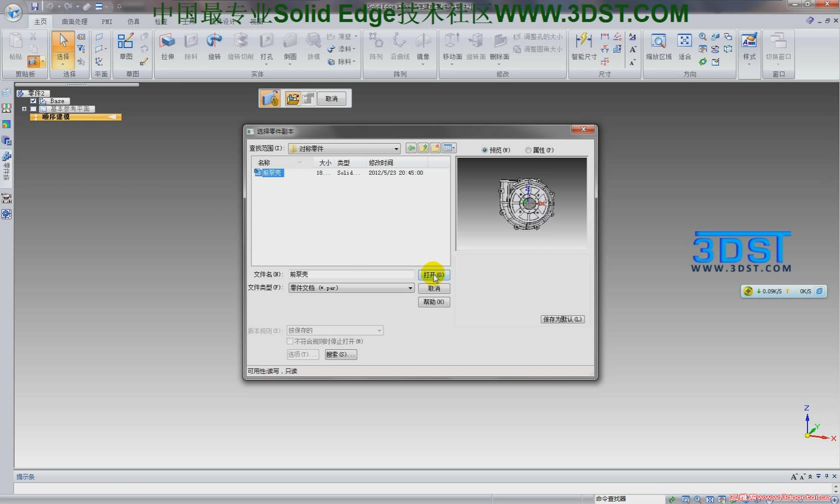840x504 pixels.
Task: Switch preview mode with 预览 radio button
Action: [x=485, y=150]
